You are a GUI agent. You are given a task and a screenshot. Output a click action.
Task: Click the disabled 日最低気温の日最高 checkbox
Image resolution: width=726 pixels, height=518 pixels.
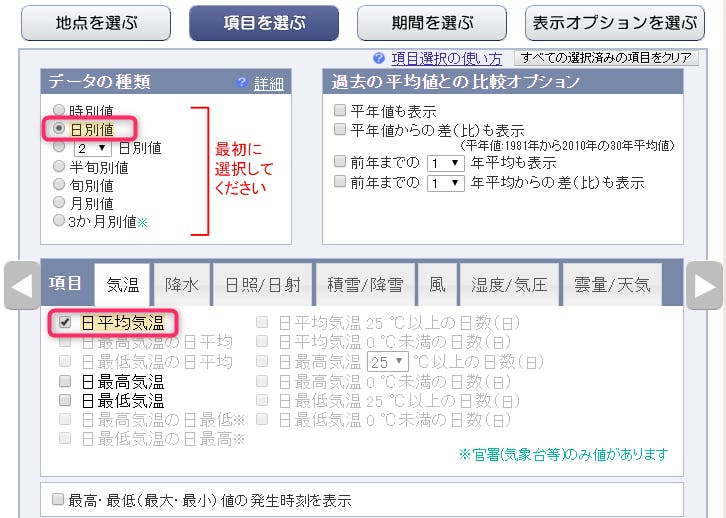65,438
